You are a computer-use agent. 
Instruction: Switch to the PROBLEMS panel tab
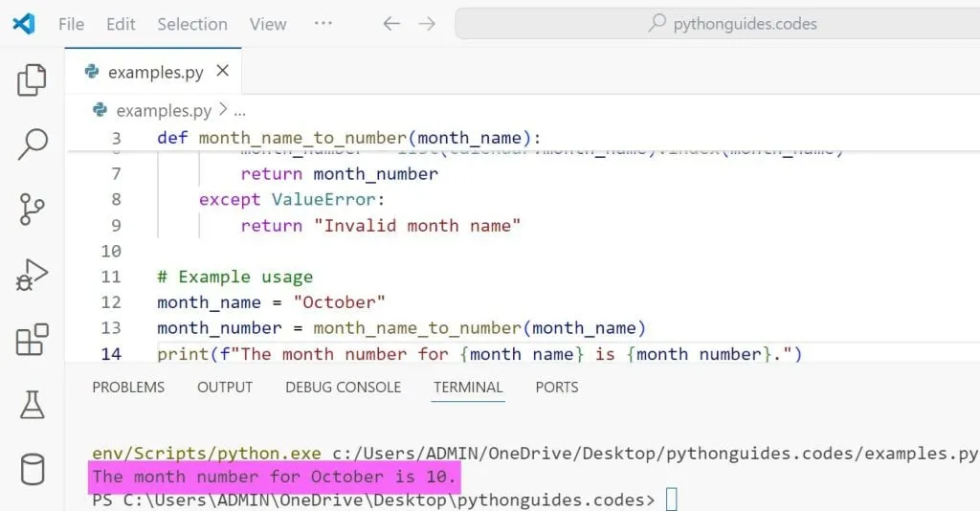pos(128,388)
